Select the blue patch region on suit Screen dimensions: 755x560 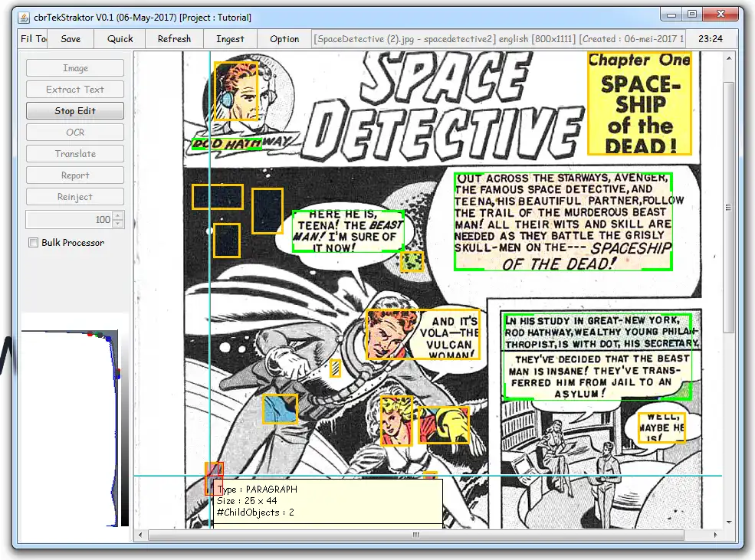click(x=280, y=409)
